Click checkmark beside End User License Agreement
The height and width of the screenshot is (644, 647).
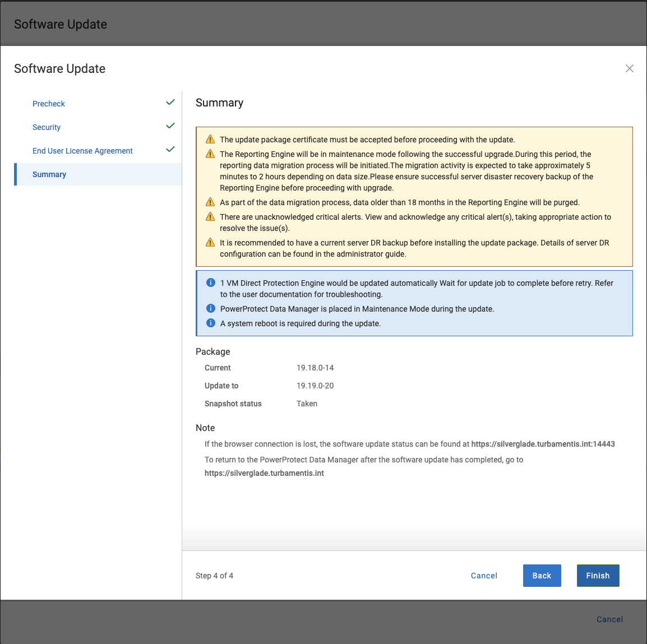coord(170,149)
